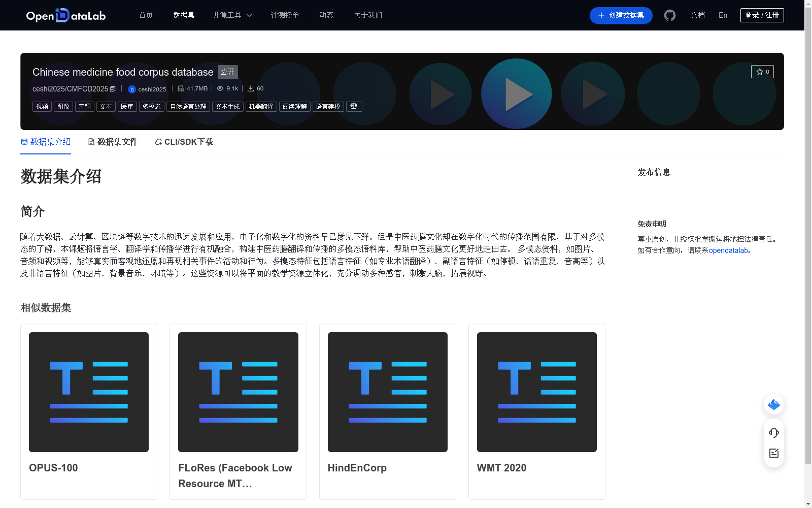Select 数据集介绍 tab
The width and height of the screenshot is (812, 508).
coord(46,142)
